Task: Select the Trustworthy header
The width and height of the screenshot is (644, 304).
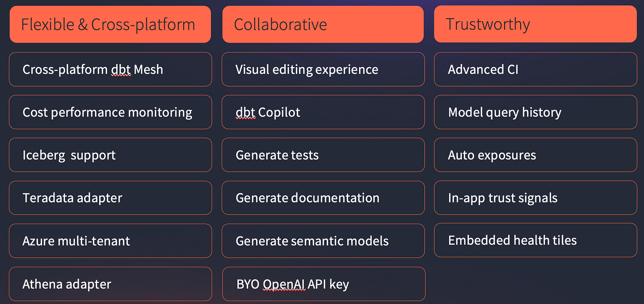Action: 535,24
